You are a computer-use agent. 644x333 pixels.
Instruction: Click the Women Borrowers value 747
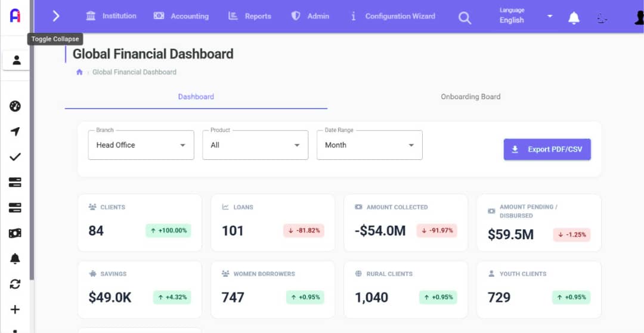(233, 297)
